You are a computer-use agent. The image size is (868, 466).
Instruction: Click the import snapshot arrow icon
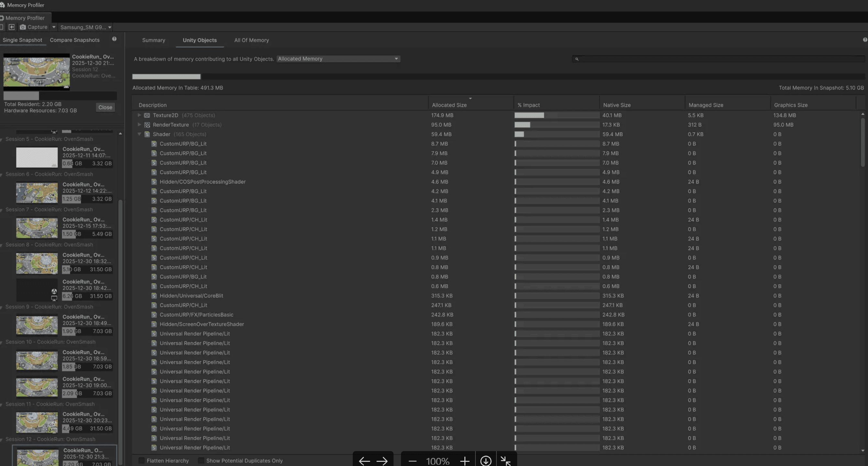[11, 27]
